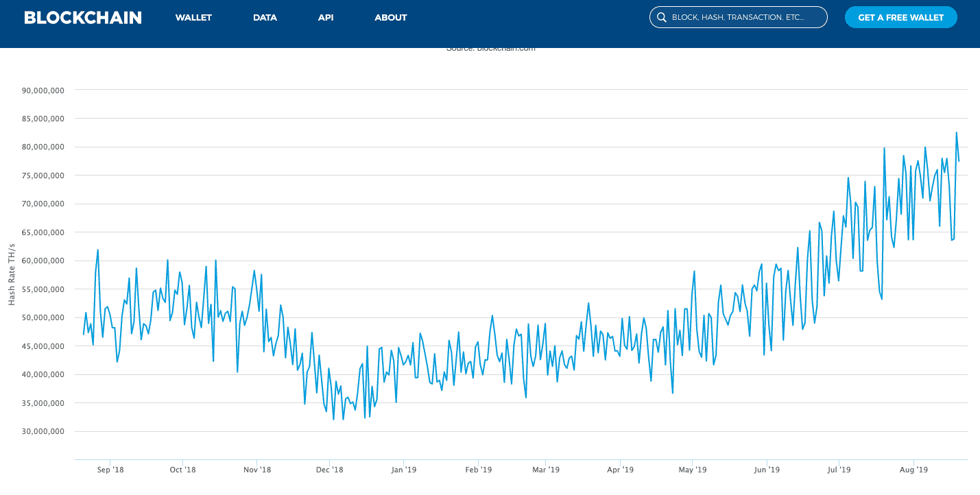
Task: Open the WALLET navigation item
Action: tap(193, 18)
